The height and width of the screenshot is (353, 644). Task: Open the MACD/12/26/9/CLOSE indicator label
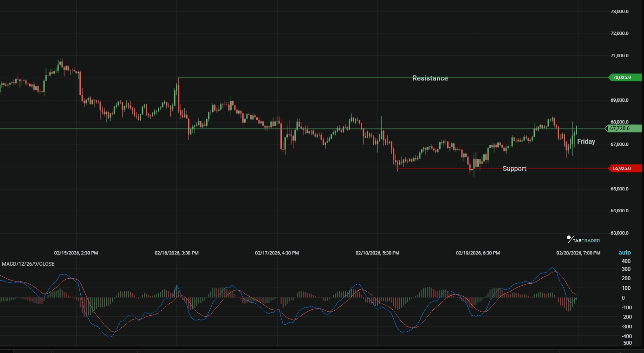click(x=28, y=264)
